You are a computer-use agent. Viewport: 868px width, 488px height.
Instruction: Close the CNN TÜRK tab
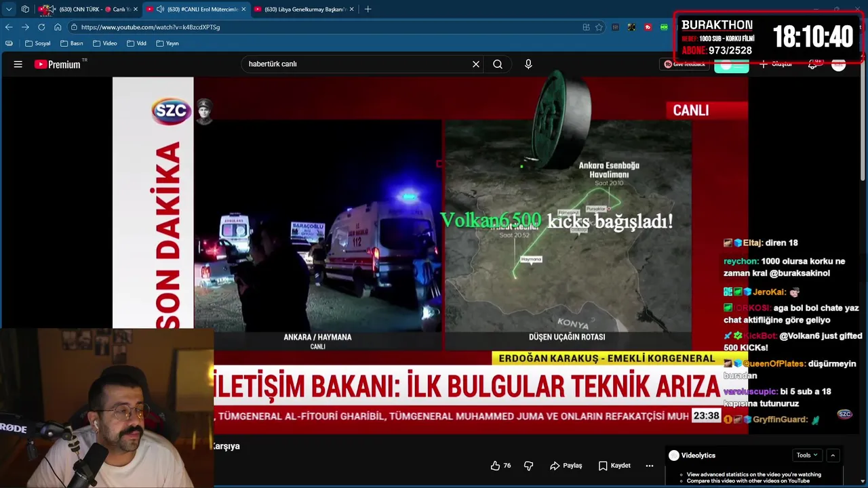136,9
